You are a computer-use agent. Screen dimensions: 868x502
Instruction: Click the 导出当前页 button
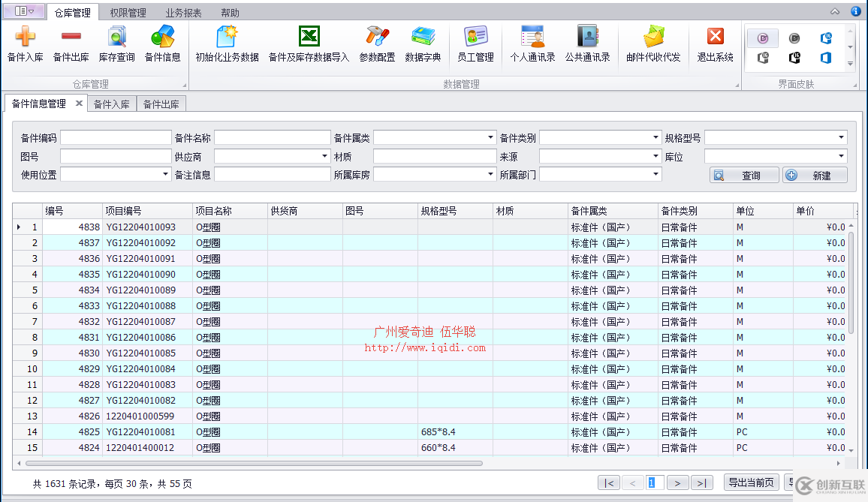pos(751,482)
